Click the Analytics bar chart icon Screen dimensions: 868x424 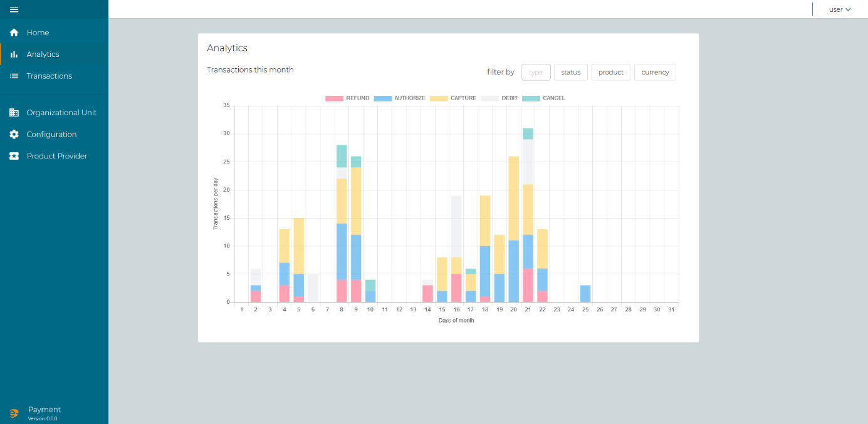coord(14,54)
